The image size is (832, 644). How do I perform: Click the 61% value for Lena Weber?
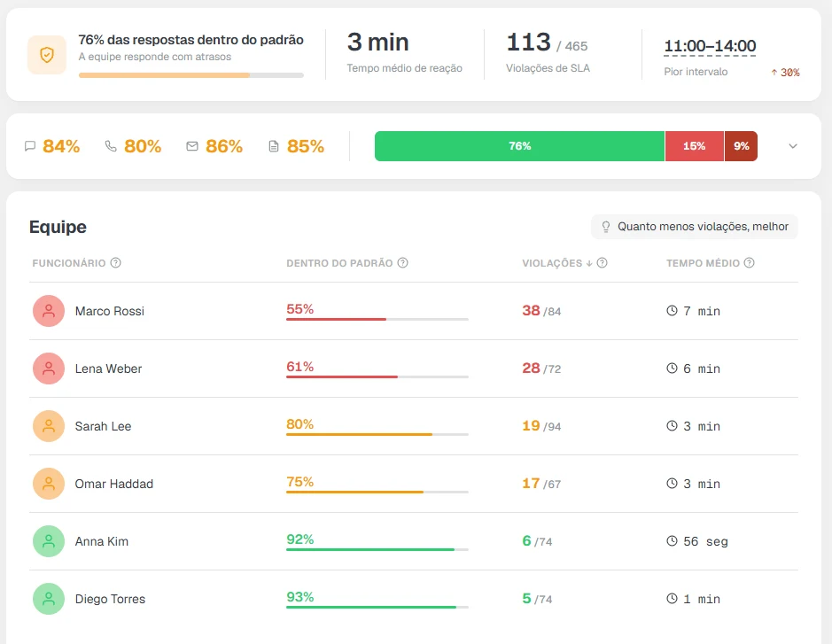coord(299,367)
